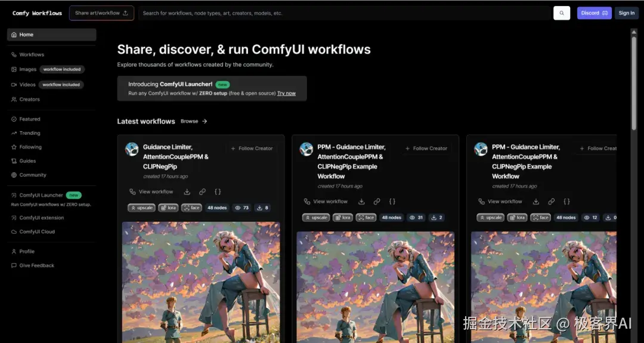Click Browse next to Latest workflows
The width and height of the screenshot is (644, 343).
pyautogui.click(x=190, y=121)
